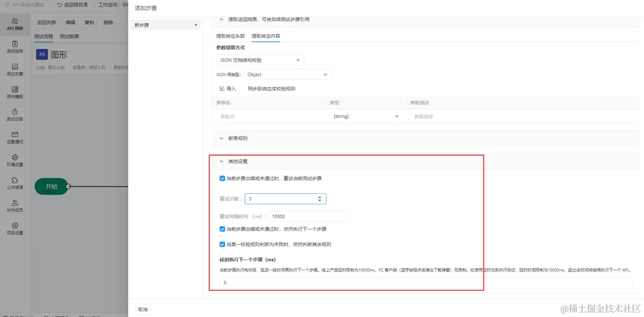Open 公共资源 sidebar icon
644x317 pixels.
(15, 183)
